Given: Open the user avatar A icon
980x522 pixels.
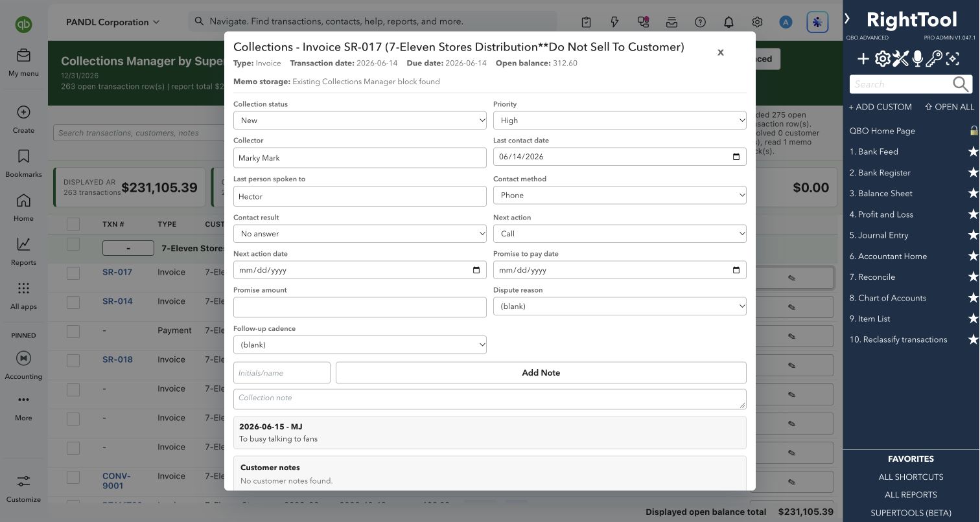Looking at the screenshot, I should [x=786, y=22].
